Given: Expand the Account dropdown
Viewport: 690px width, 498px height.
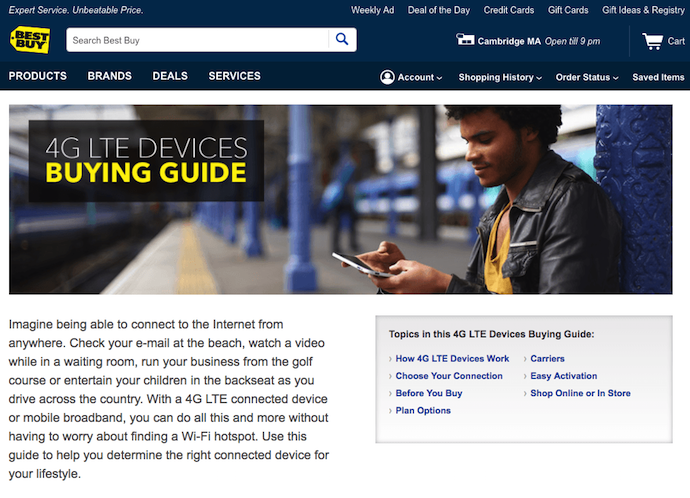Looking at the screenshot, I should click(420, 77).
